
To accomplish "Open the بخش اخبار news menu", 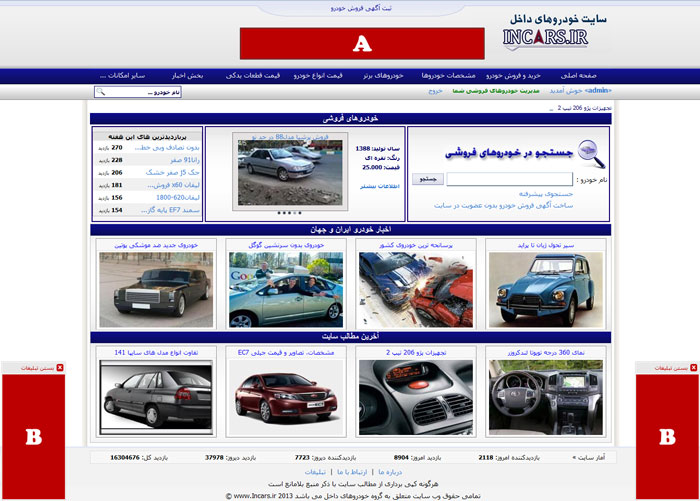I will (188, 75).
